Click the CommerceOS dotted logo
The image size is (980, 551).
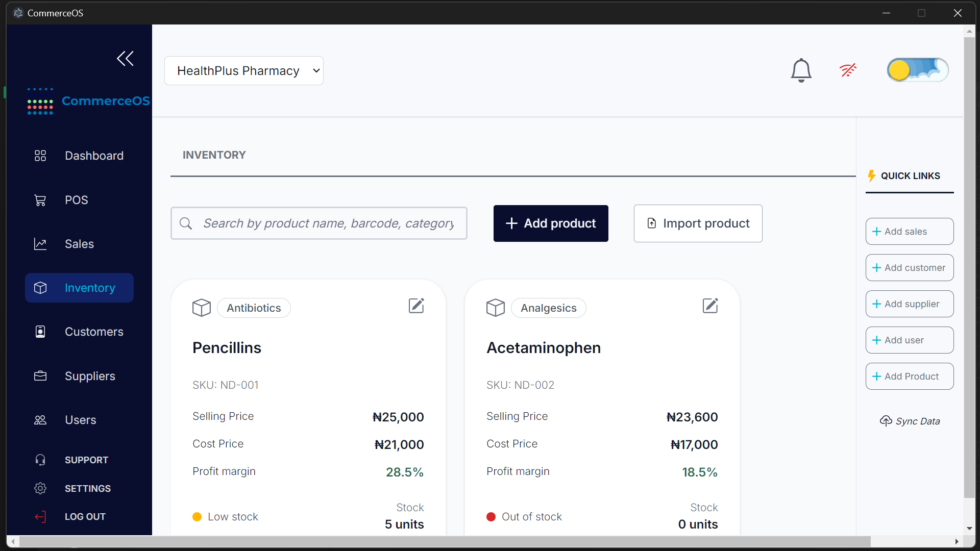click(40, 101)
